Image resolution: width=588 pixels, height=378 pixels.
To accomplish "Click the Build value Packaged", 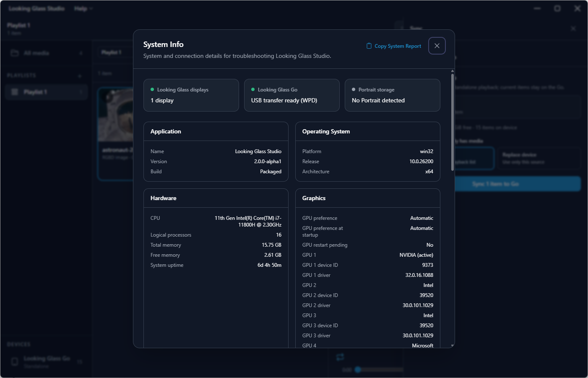I will (271, 172).
